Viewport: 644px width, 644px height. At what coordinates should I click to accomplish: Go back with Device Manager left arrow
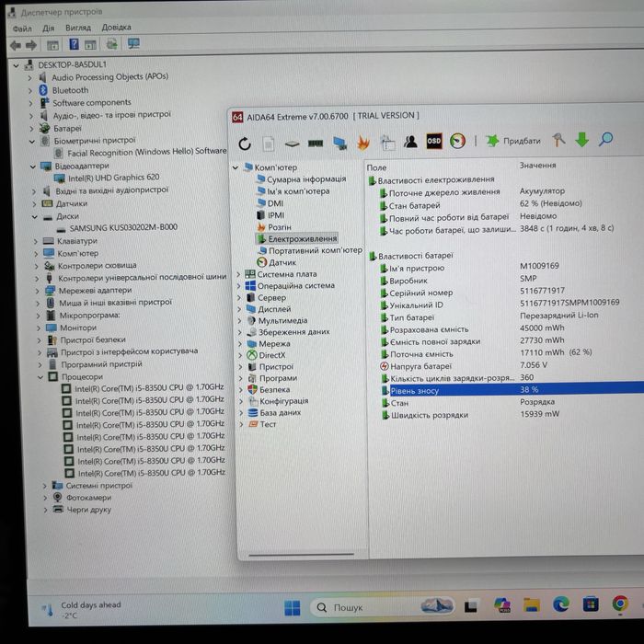pyautogui.click(x=16, y=45)
